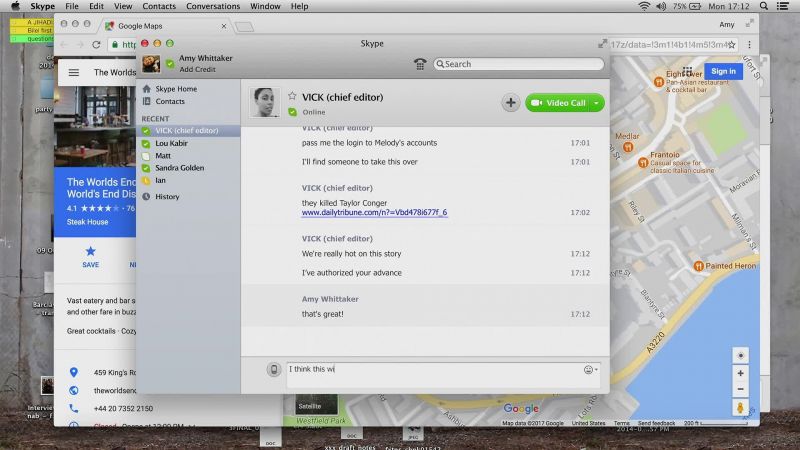
Task: Click the send file icon beside message box
Action: [x=274, y=369]
